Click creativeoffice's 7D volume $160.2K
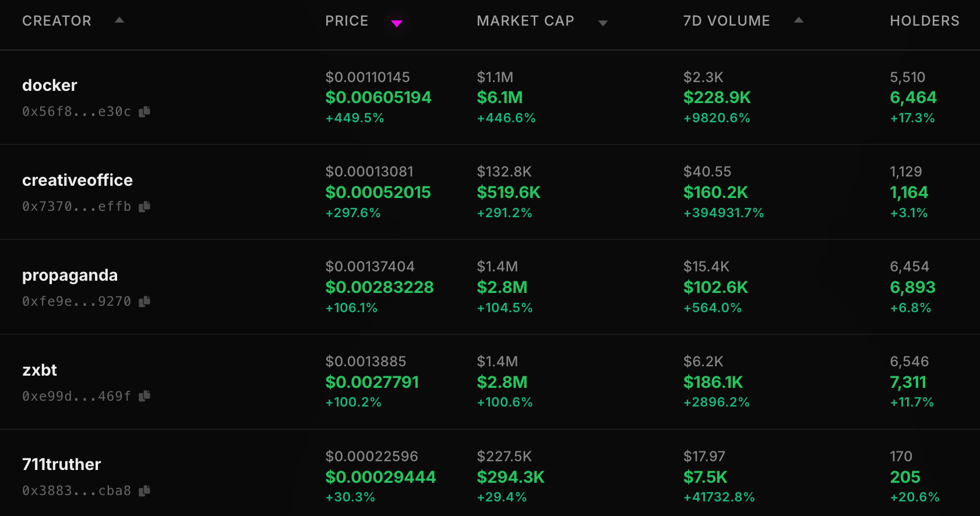 [x=715, y=193]
